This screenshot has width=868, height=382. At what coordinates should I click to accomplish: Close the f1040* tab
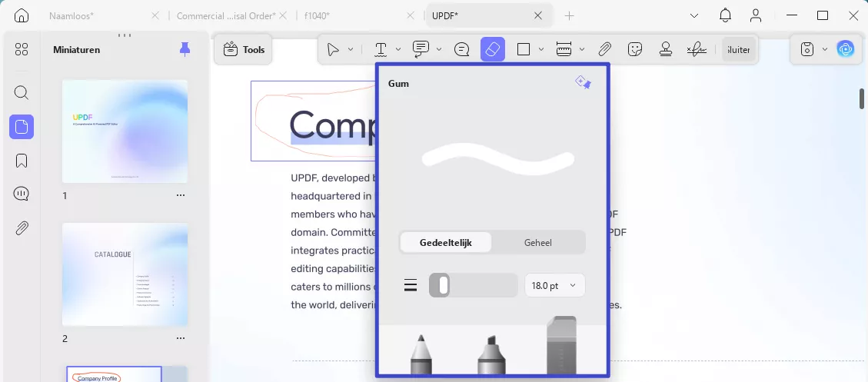coord(411,16)
